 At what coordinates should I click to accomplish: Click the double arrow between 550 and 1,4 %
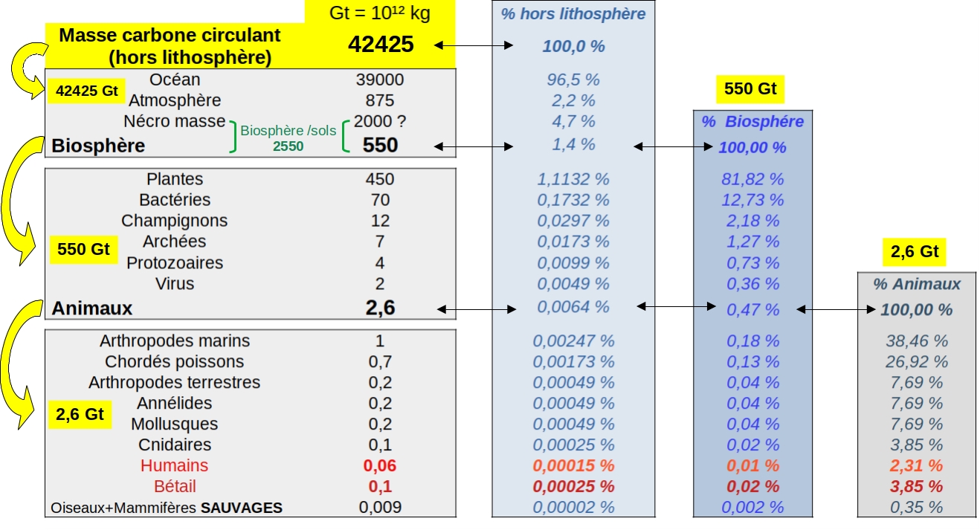click(x=474, y=146)
